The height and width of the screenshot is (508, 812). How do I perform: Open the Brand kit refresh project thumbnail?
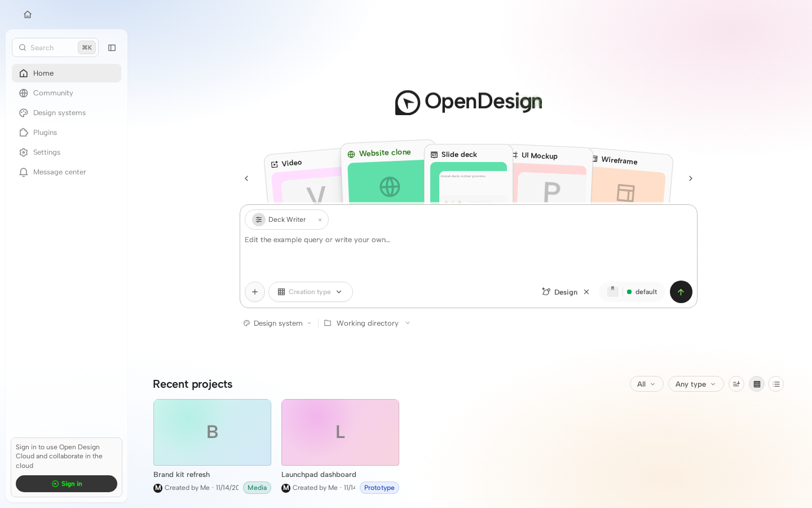point(212,432)
